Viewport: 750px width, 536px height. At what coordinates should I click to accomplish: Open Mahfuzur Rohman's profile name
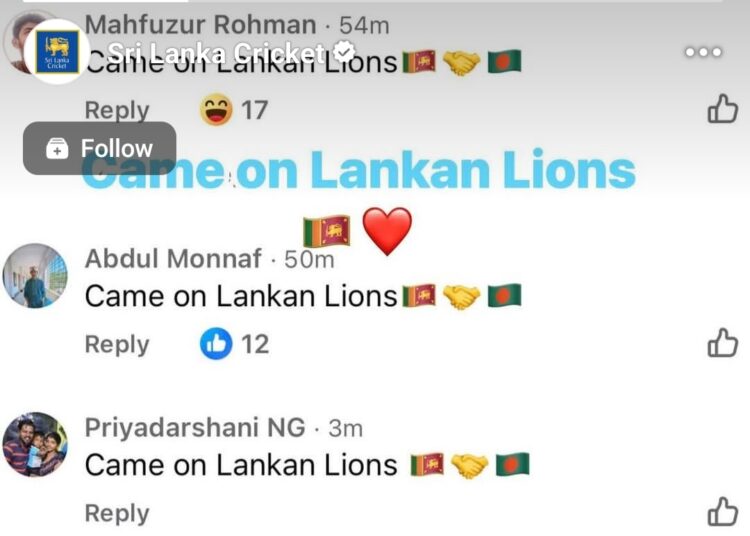pos(200,24)
